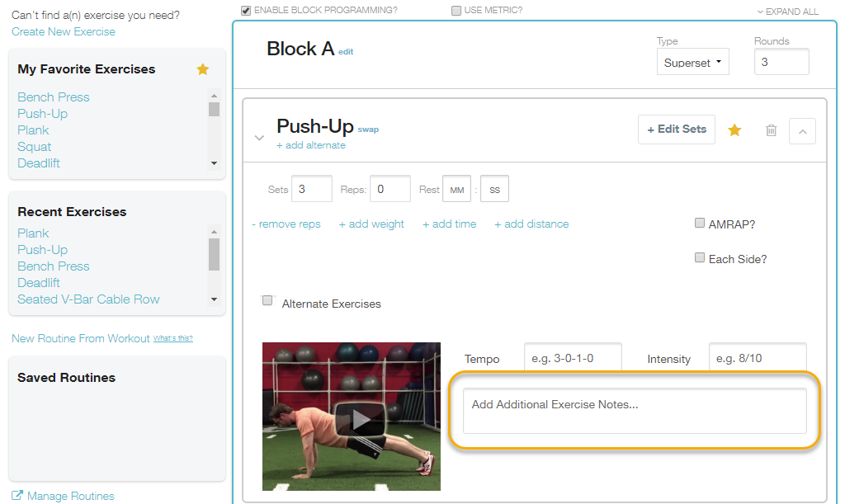The image size is (845, 504).
Task: Click the favorite star for Push-Up
Action: click(x=734, y=130)
